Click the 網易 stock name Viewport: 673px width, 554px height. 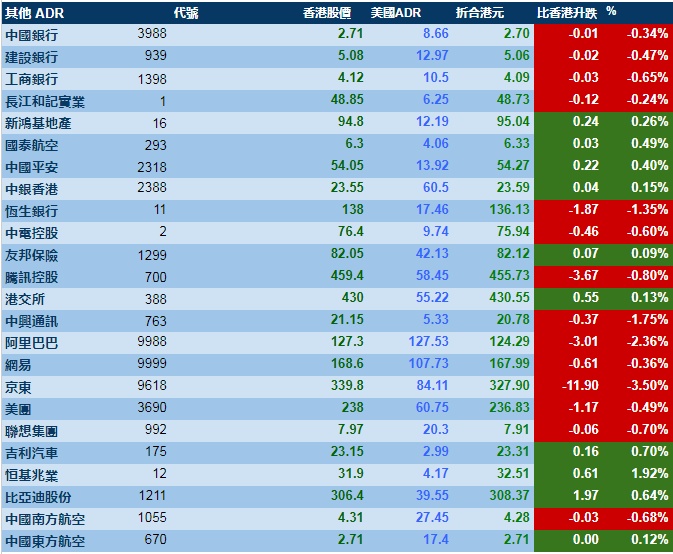[18, 365]
